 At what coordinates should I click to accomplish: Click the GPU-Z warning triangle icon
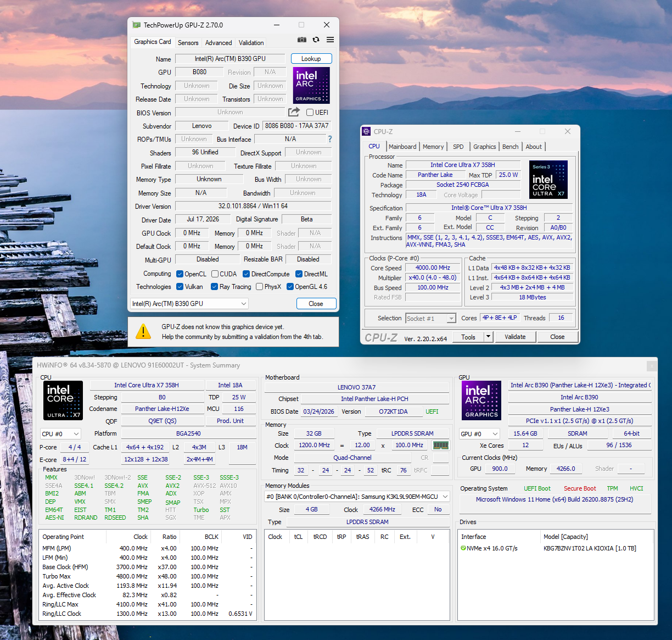[x=143, y=331]
